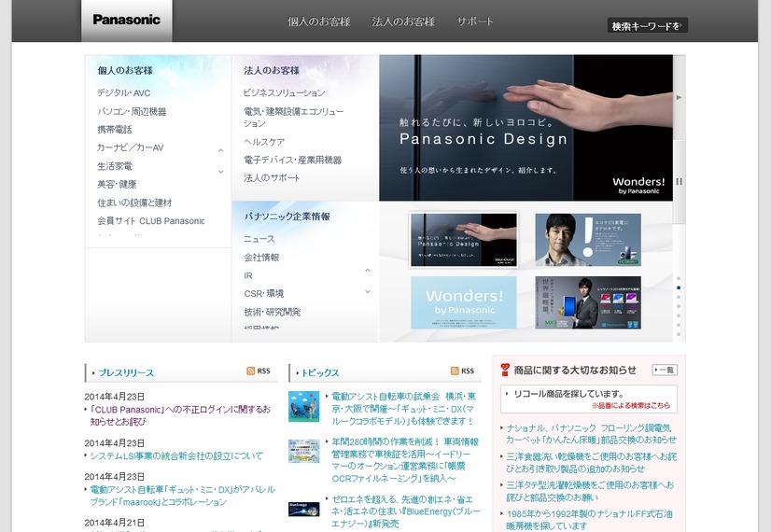771x532 pixels.
Task: Open the ニュース link
Action: coord(259,239)
